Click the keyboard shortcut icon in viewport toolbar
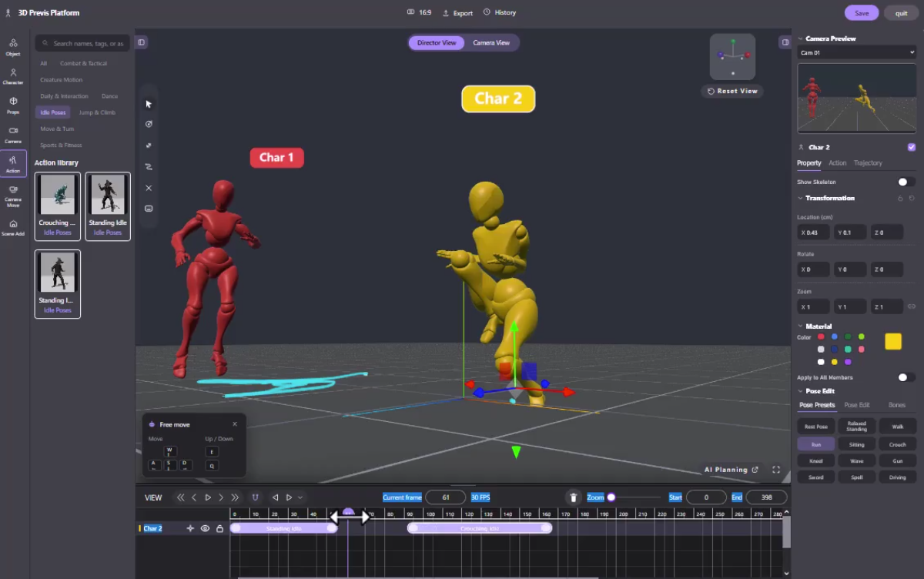 tap(149, 208)
